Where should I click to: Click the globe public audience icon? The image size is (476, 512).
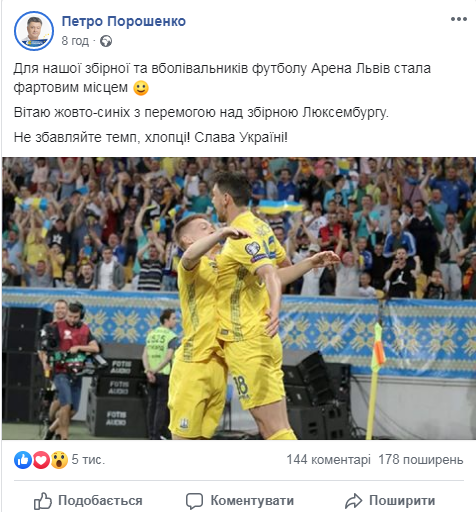tap(106, 41)
